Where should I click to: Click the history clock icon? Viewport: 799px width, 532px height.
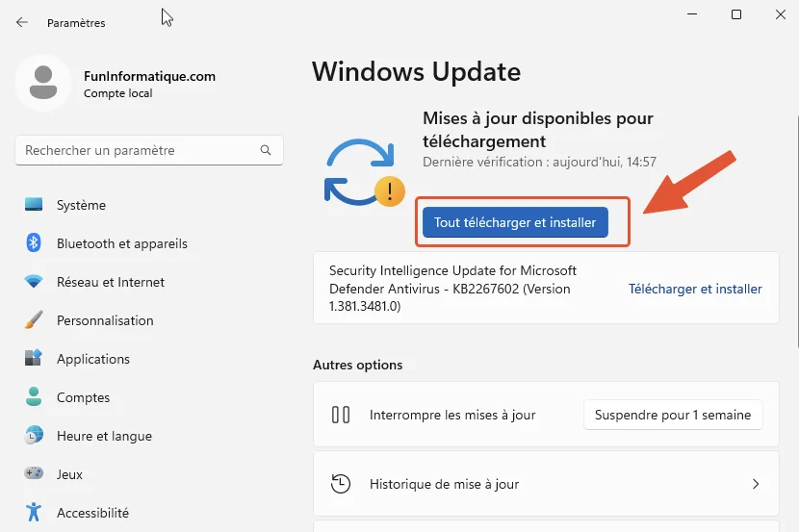(x=341, y=484)
